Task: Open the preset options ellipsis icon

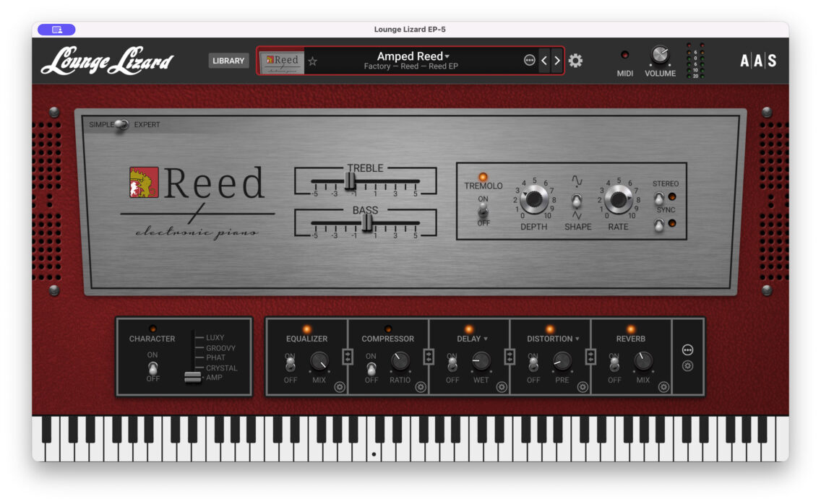Action: (530, 61)
